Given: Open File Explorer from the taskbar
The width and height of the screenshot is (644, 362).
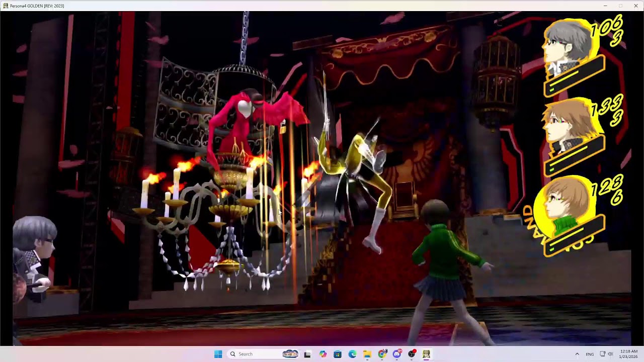Looking at the screenshot, I should tap(367, 354).
